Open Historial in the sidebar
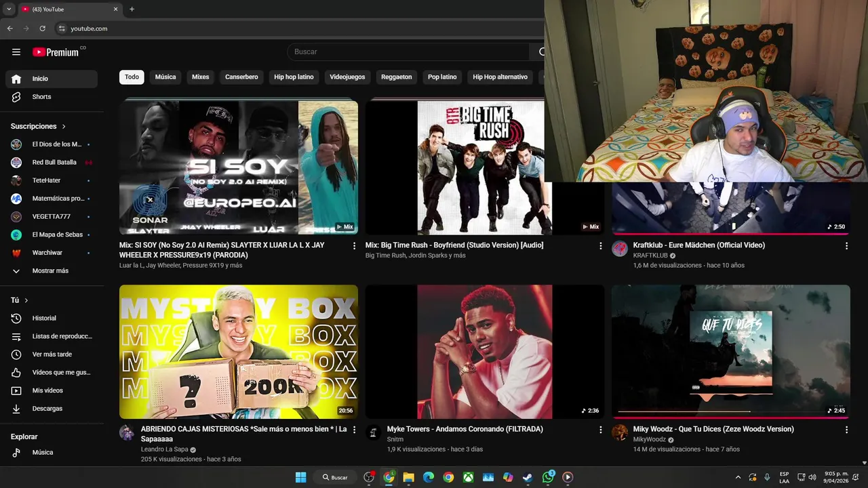 click(52, 318)
